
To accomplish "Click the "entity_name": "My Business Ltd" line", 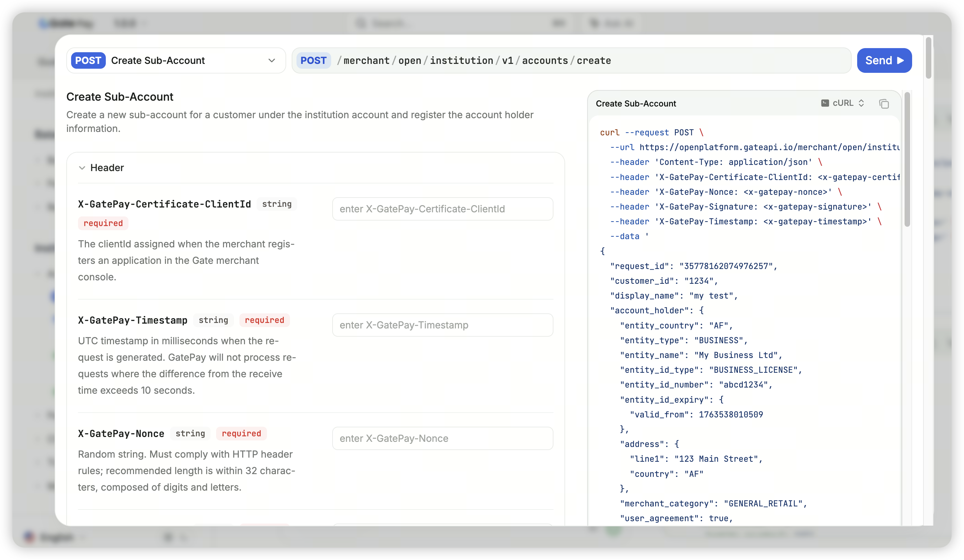I will click(x=701, y=355).
